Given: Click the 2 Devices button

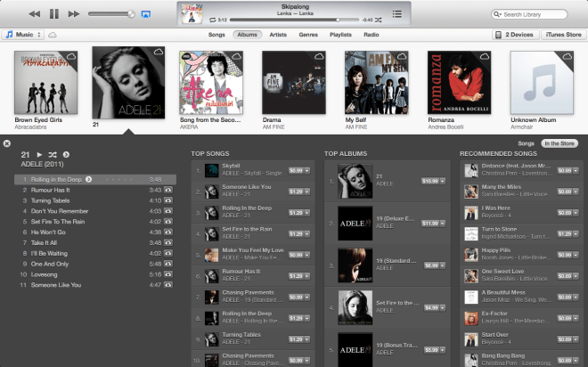Looking at the screenshot, I should click(x=515, y=35).
